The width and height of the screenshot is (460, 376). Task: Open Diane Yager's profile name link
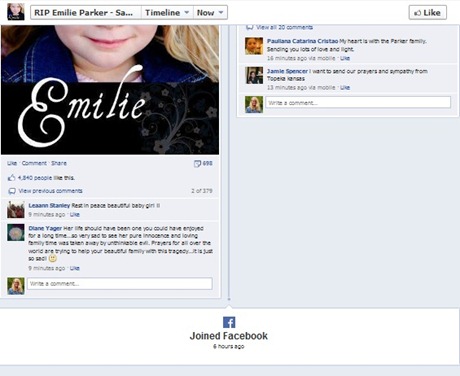click(x=45, y=228)
